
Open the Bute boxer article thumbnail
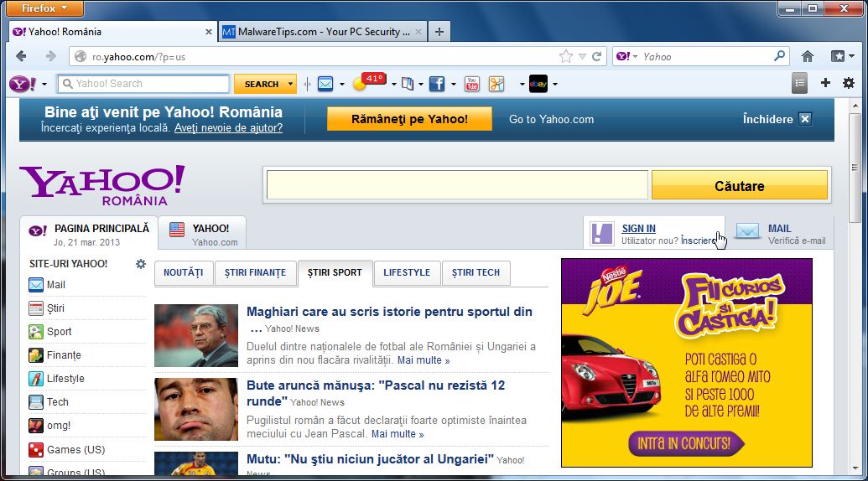(196, 409)
